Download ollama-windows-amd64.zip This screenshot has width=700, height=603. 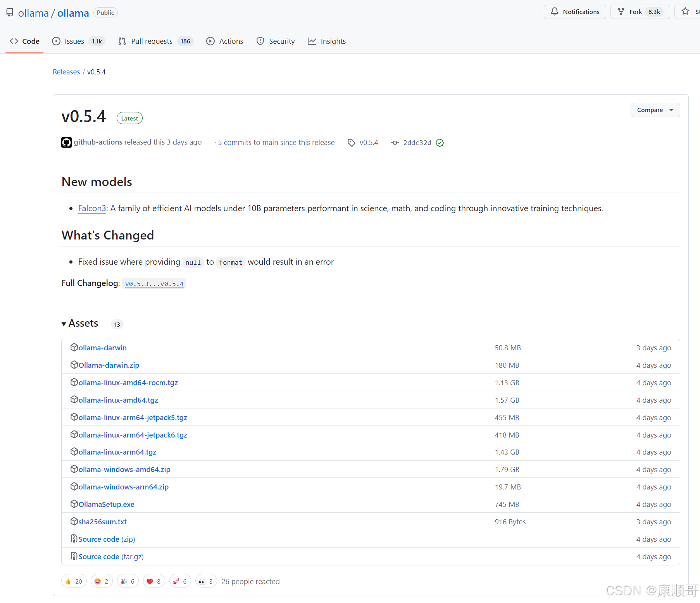click(x=124, y=470)
